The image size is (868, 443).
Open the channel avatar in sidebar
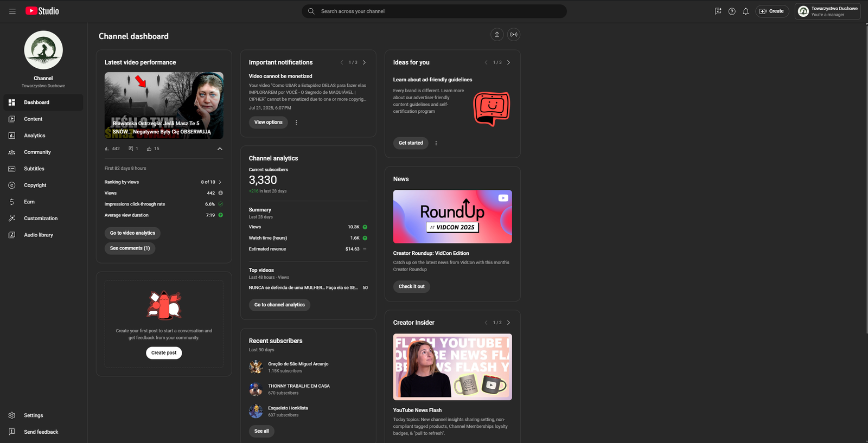point(43,50)
